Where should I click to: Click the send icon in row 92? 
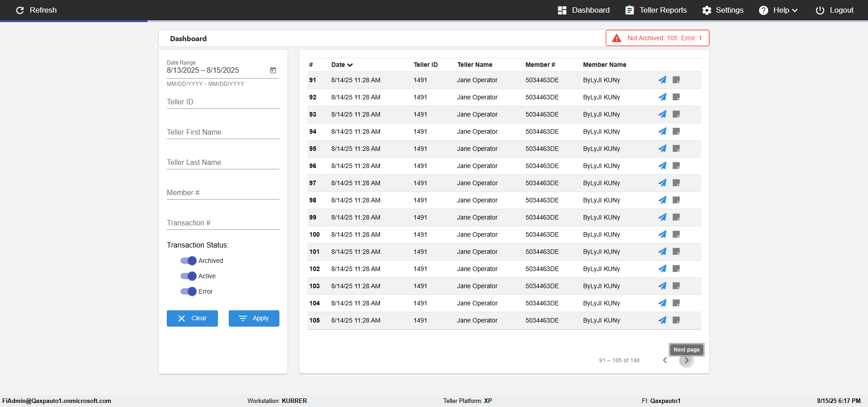click(662, 97)
